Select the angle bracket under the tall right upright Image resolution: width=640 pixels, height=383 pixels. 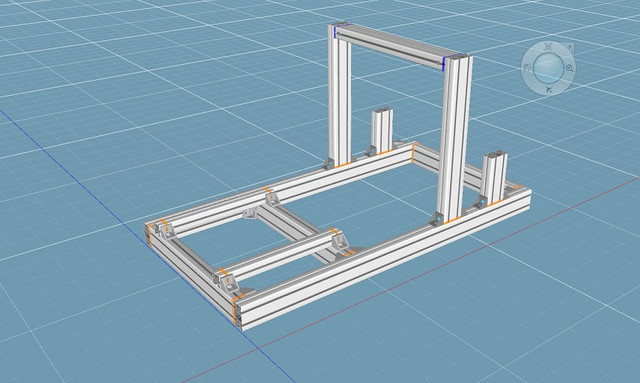(x=436, y=218)
